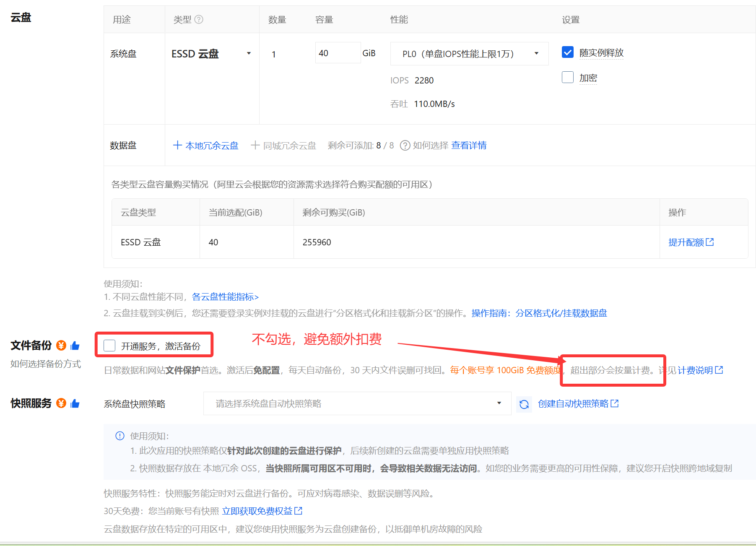Open 请选择系统盘自动快照策略 dropdown
Screen dimensions: 756x546
[357, 403]
